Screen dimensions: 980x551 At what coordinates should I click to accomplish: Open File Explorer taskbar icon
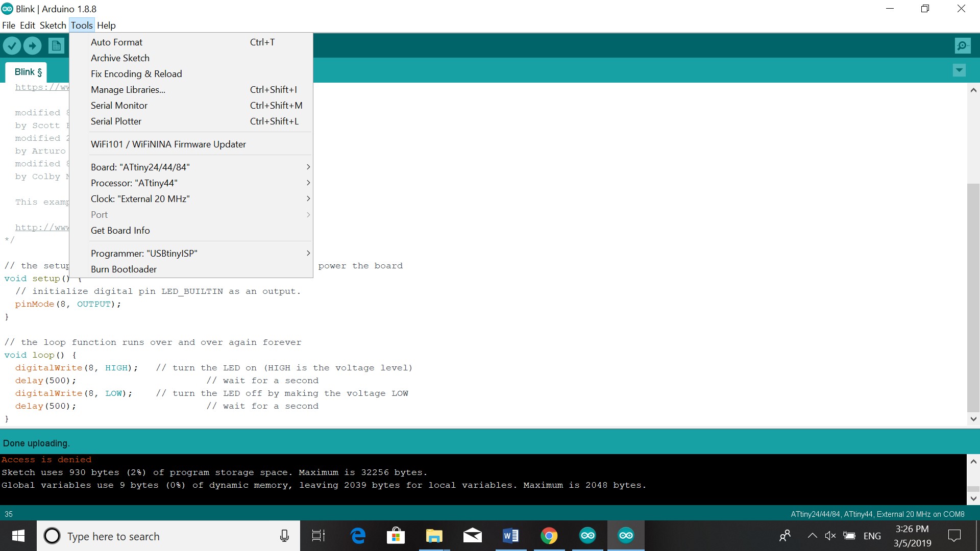click(x=434, y=536)
